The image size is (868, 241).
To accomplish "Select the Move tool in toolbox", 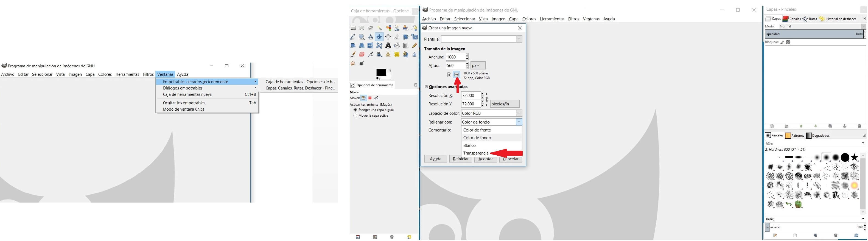I will pos(379,37).
